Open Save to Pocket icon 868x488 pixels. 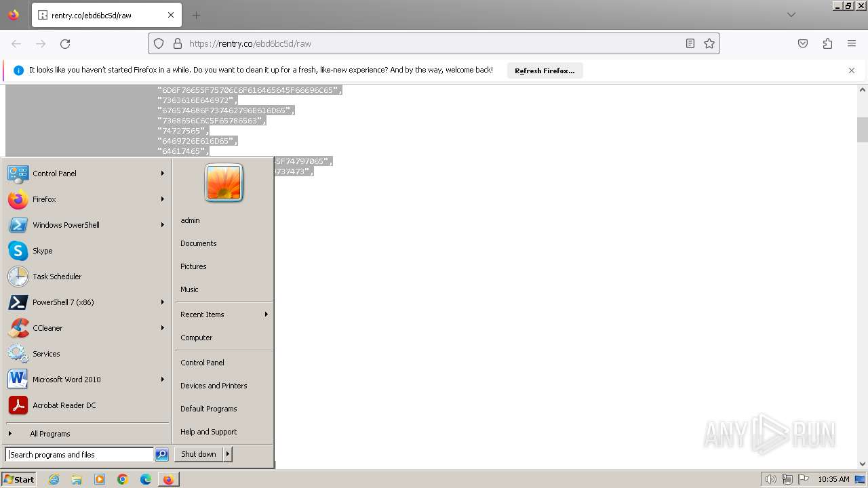pos(803,43)
